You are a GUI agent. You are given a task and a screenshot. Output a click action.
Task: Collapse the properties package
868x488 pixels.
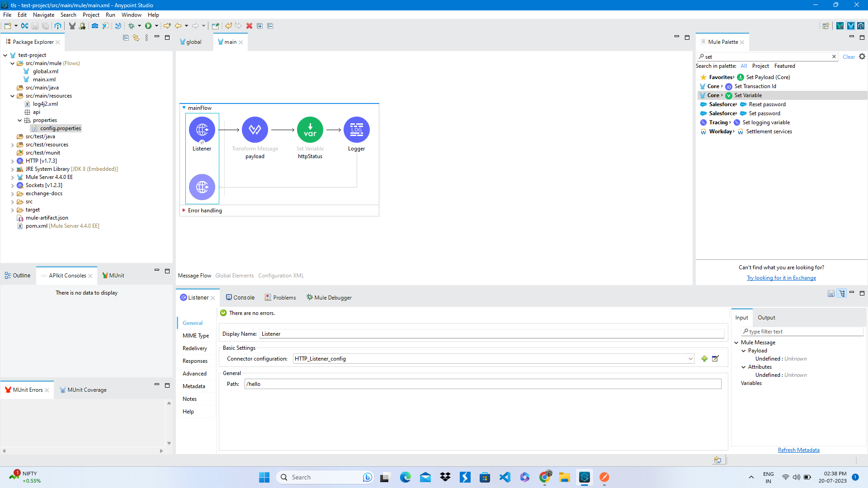(20, 120)
